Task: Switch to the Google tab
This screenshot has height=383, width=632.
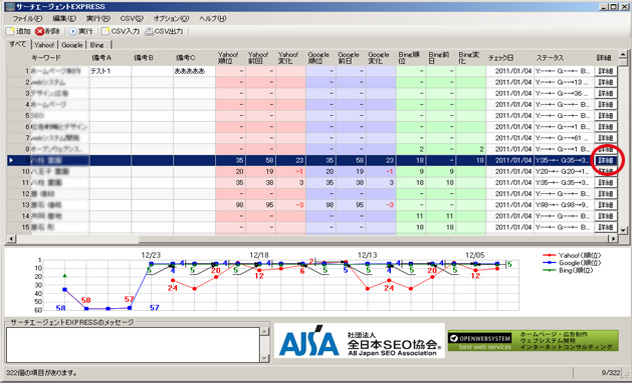Action: click(72, 45)
